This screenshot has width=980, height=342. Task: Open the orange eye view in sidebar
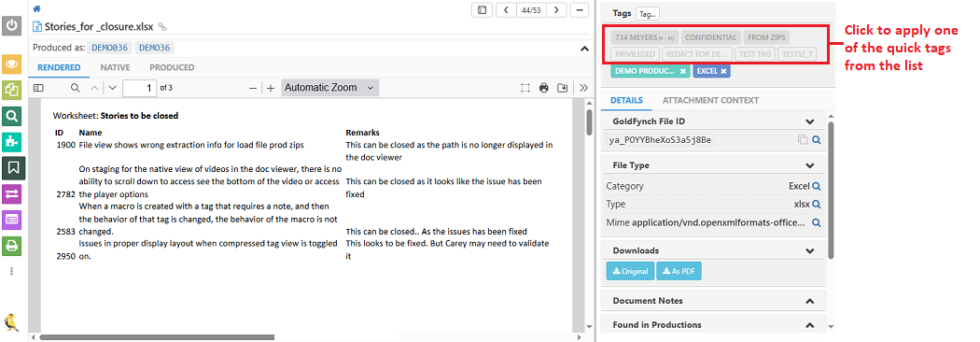coord(12,64)
